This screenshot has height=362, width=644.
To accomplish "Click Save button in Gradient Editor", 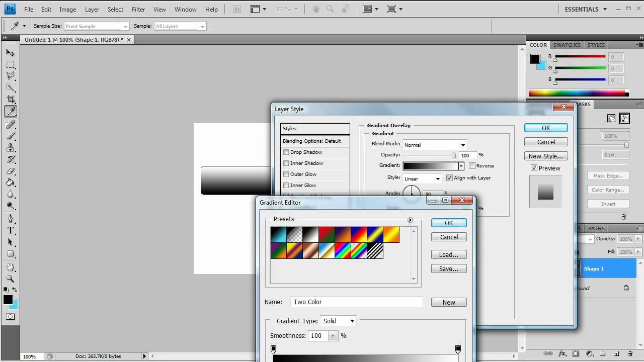I will pos(449,268).
